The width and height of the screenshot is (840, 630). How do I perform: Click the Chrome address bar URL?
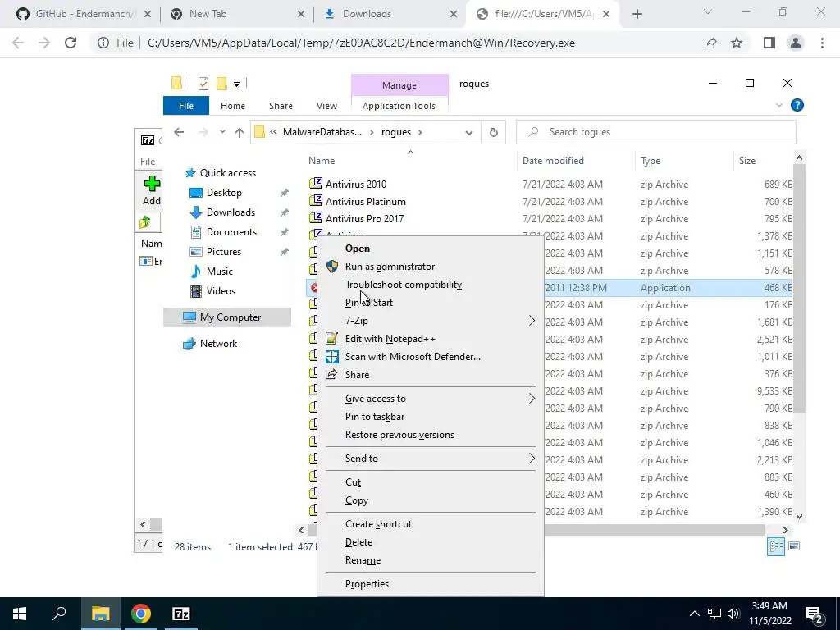click(361, 43)
